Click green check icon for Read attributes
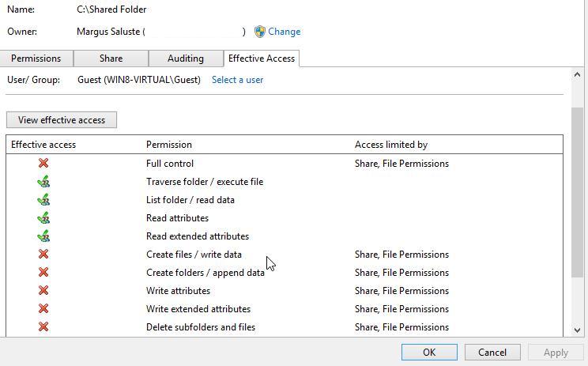Screen dimensions: 588x366 coord(43,218)
